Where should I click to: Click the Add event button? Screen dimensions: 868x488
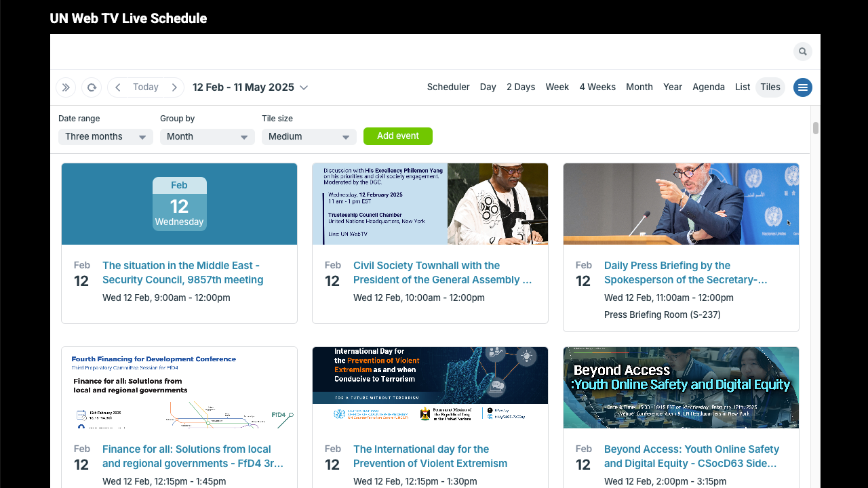click(x=398, y=136)
